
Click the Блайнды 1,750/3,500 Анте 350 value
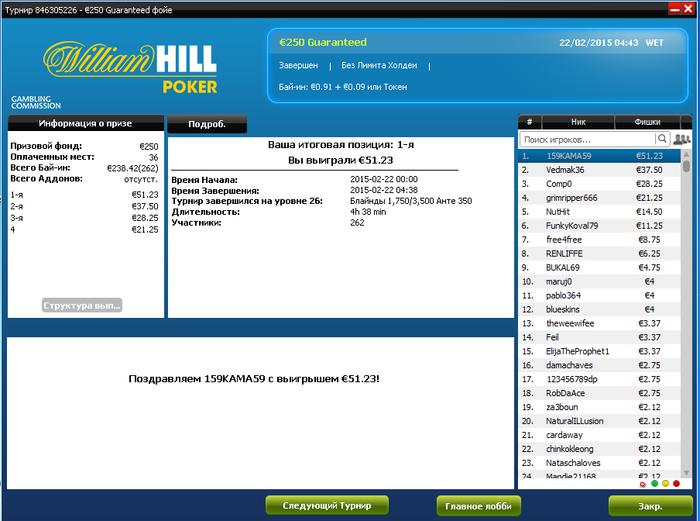pos(411,201)
